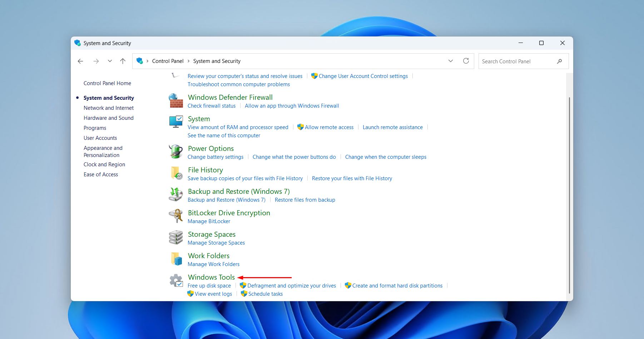The image size is (644, 339).
Task: Open Hardware and Sound category
Action: (x=109, y=118)
